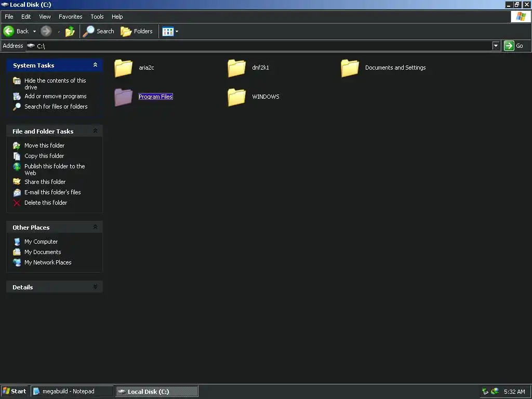Click the Local Disk (C:) taskbar button
The height and width of the screenshot is (399, 532).
(157, 392)
